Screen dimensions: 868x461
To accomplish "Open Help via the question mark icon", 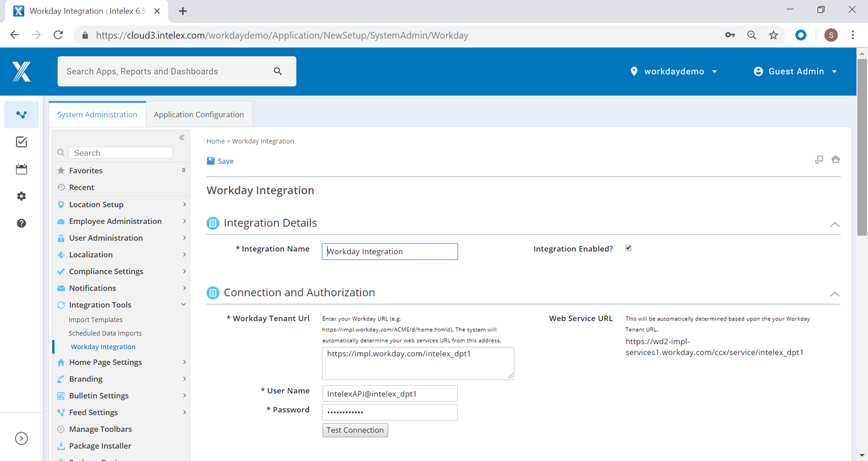I will pyautogui.click(x=21, y=223).
